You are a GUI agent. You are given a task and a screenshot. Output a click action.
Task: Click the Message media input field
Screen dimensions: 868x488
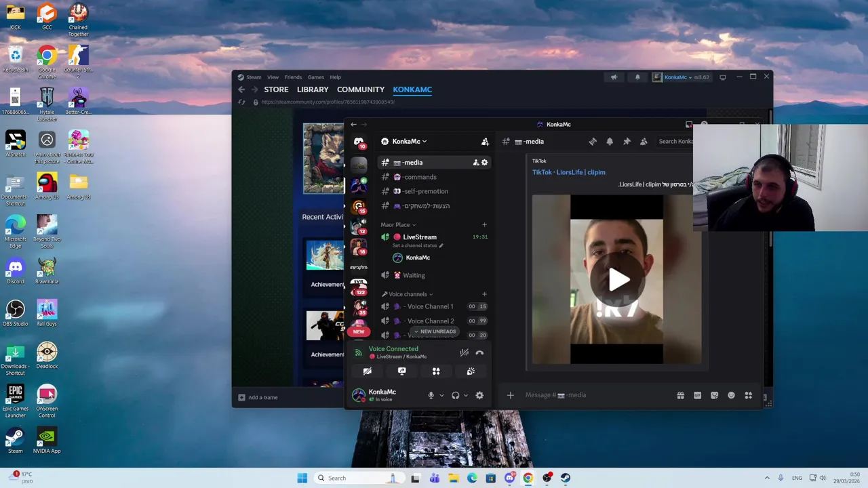click(597, 395)
